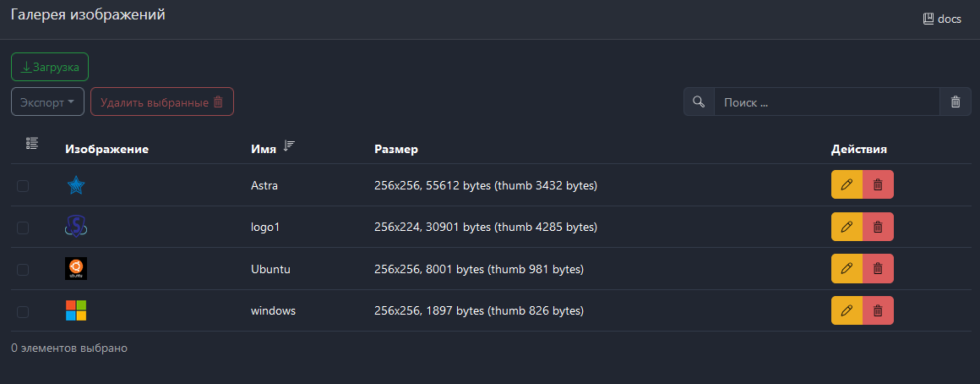Screen dimensions: 980x384
Task: Toggle select-all rows icon in header
Action: point(32,144)
